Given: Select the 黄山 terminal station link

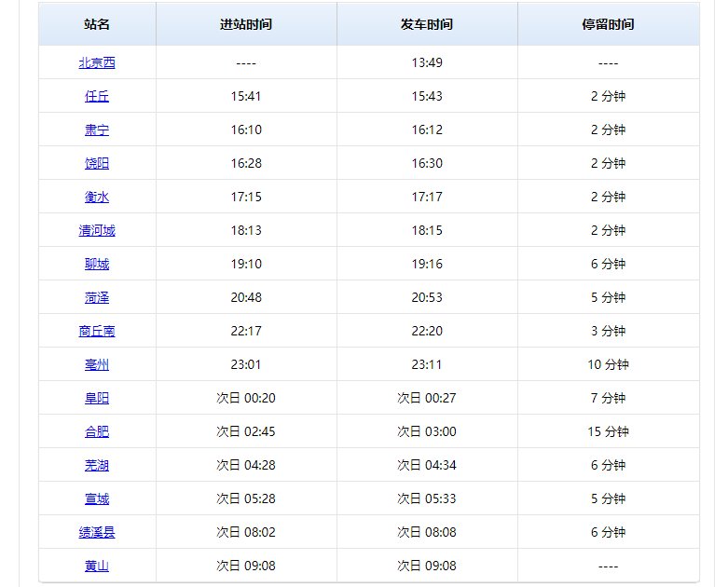Looking at the screenshot, I should click(x=97, y=567).
